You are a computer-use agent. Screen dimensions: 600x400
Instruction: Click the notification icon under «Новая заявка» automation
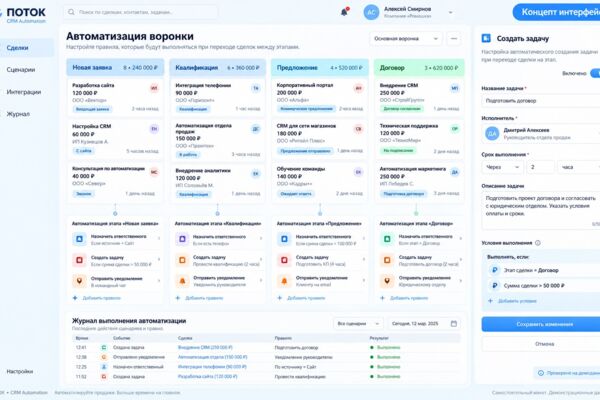pos(79,281)
